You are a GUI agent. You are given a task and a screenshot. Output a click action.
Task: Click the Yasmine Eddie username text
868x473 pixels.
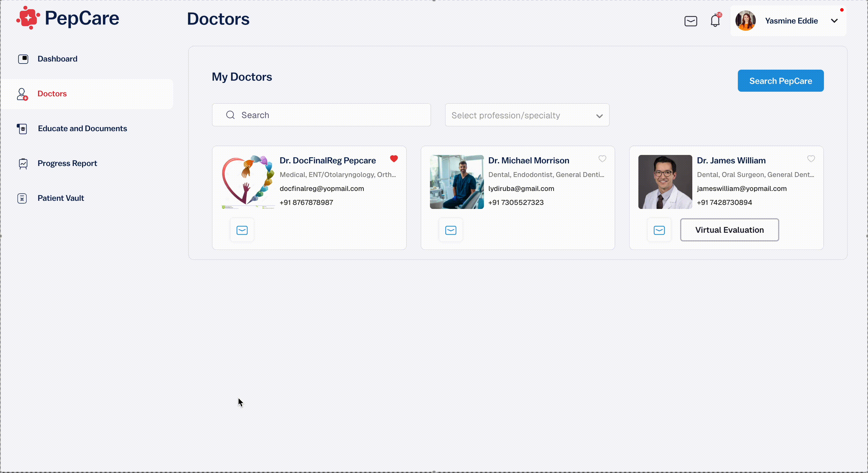791,21
